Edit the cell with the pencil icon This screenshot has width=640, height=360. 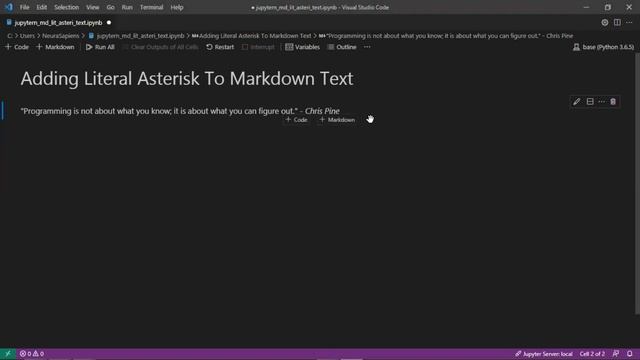tap(576, 102)
